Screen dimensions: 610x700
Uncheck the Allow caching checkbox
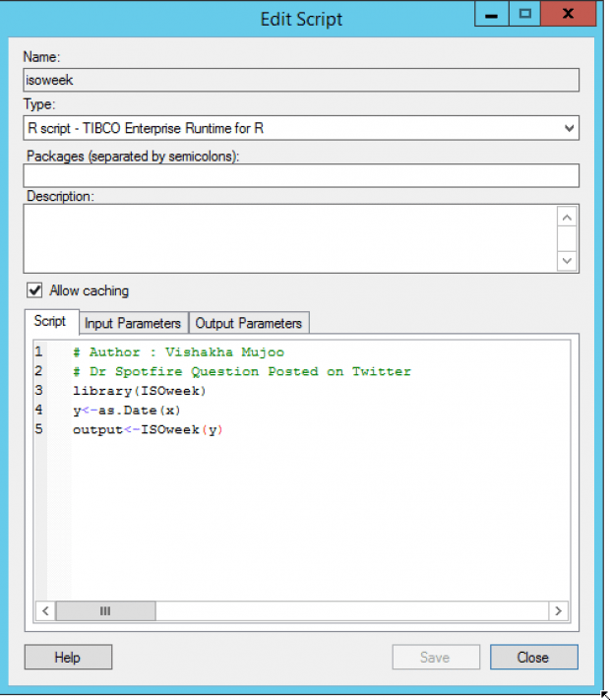pos(34,290)
